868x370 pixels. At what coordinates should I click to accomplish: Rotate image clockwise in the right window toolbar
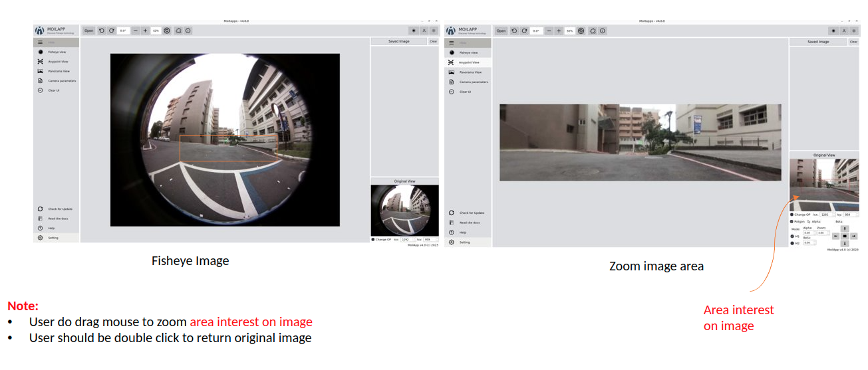(524, 31)
